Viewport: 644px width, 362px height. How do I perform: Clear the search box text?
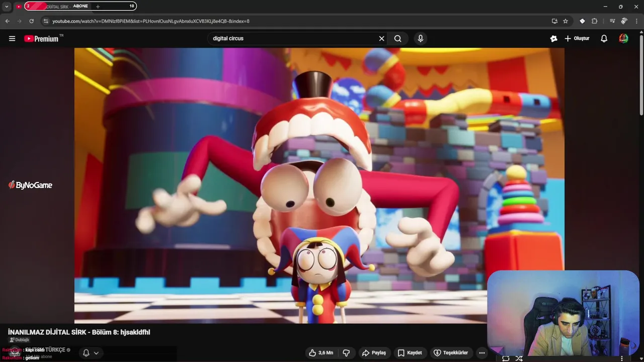(x=381, y=39)
